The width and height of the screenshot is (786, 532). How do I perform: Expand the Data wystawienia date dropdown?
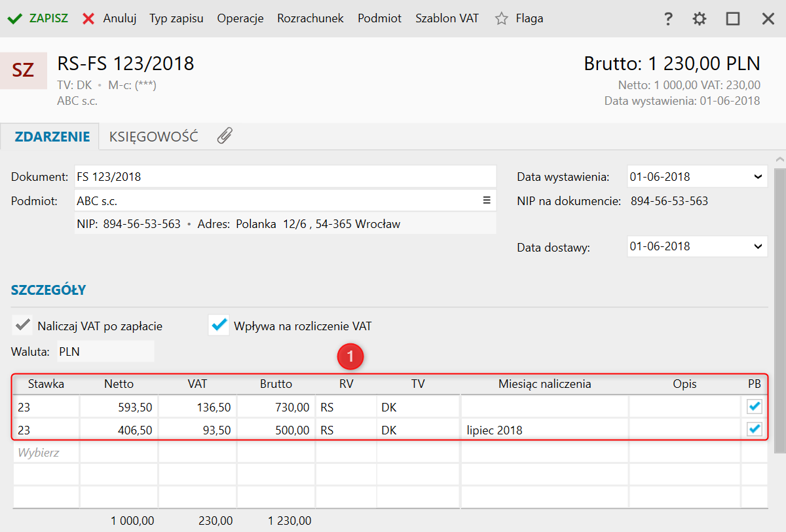click(x=758, y=177)
